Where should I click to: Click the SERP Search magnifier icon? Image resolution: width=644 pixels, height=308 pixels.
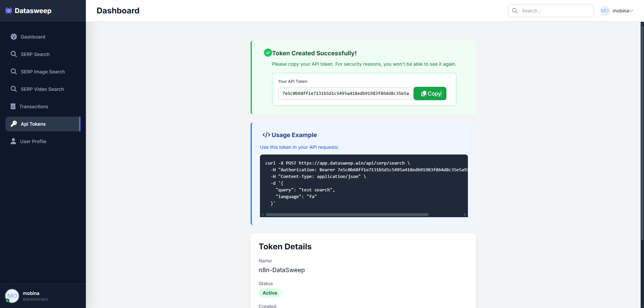tap(14, 54)
